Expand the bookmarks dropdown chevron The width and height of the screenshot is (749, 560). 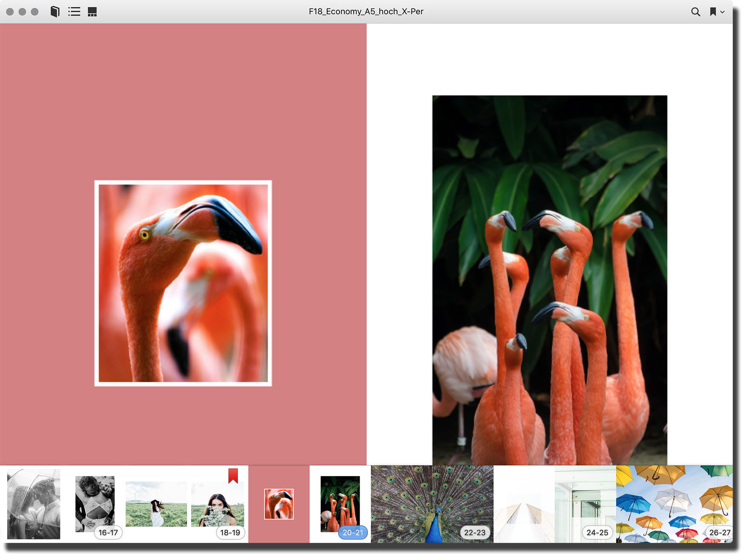(x=722, y=12)
